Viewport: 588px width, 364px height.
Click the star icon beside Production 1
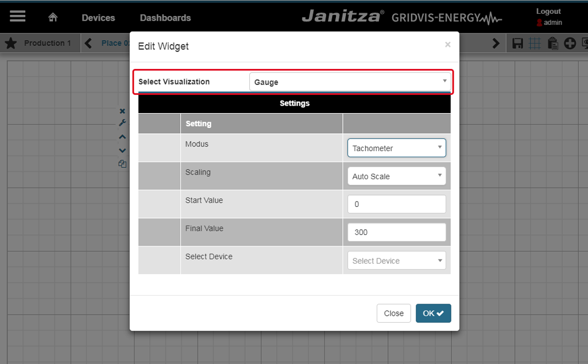pyautogui.click(x=11, y=43)
